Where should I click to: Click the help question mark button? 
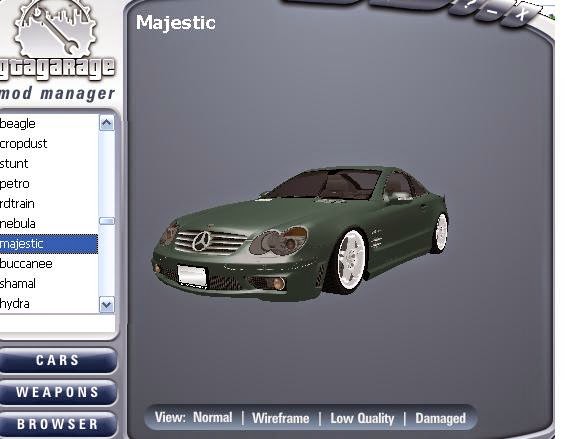(466, 8)
